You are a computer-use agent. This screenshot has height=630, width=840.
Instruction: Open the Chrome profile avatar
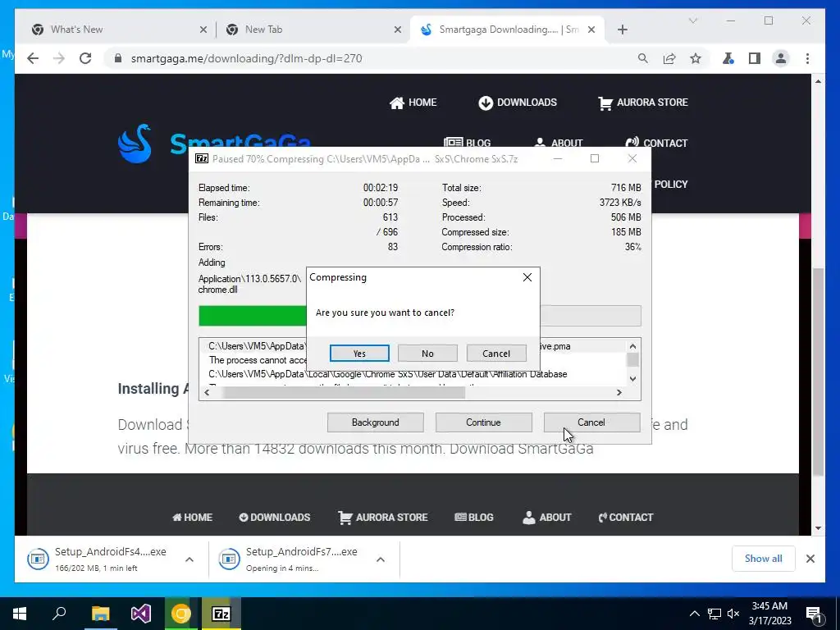pyautogui.click(x=781, y=58)
